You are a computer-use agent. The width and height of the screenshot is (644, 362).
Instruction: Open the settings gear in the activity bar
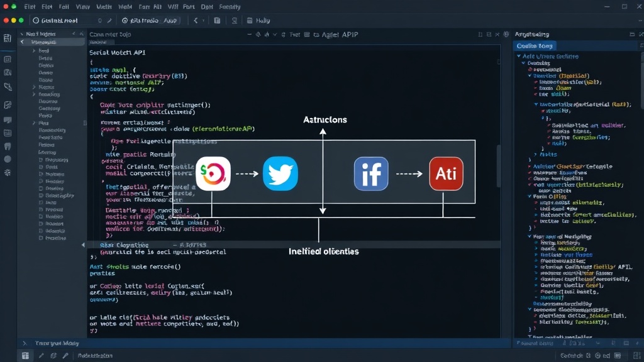point(8,173)
